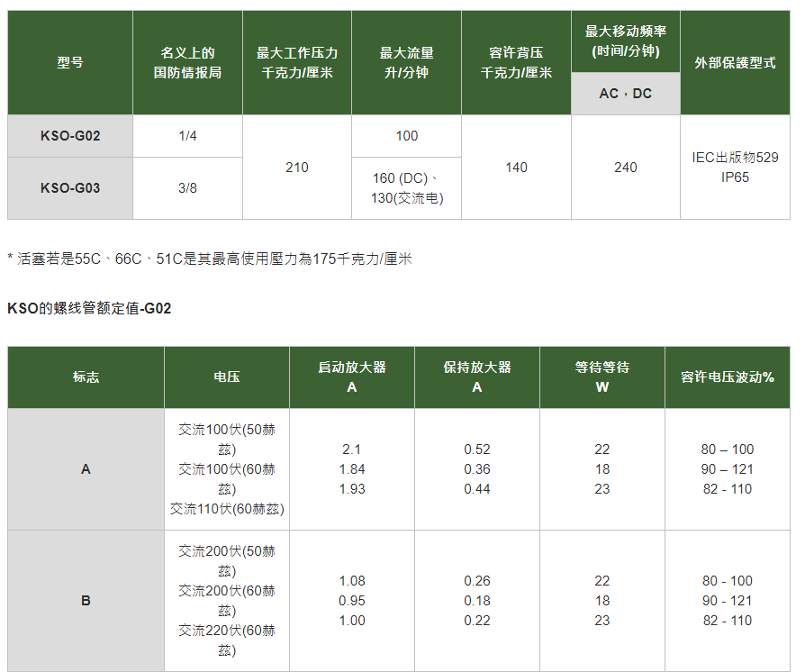The image size is (805, 672).
Task: Select the 1/4 size cell
Action: click(x=188, y=136)
